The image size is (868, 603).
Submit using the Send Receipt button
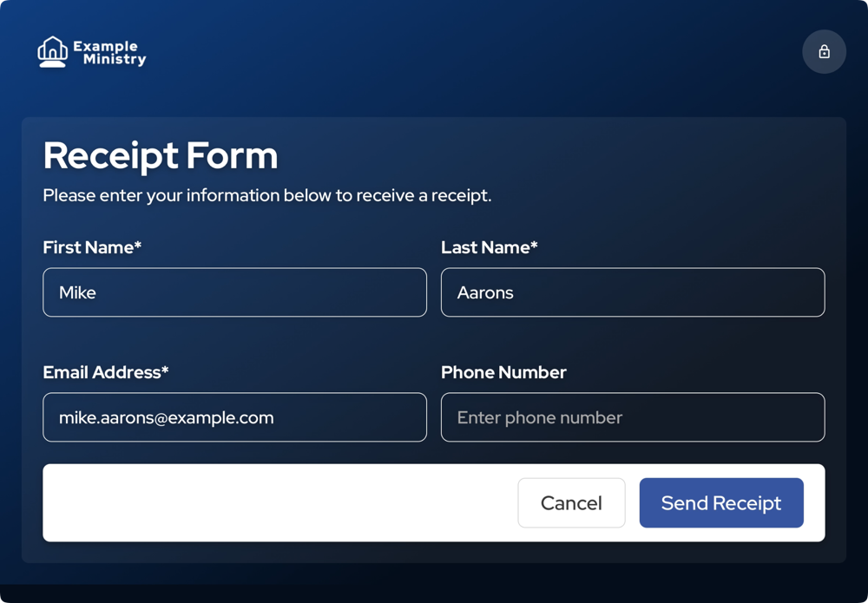721,503
